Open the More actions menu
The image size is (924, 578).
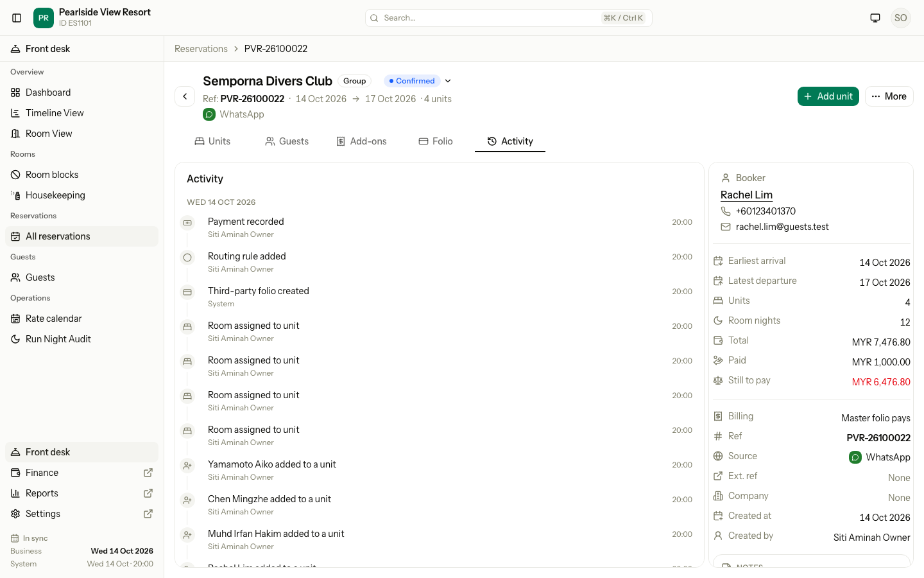coord(889,96)
